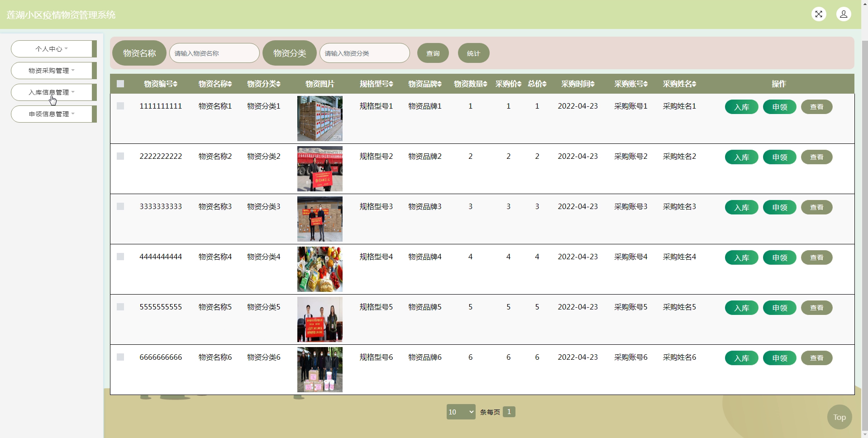Toggle fullscreen with the expand icon
Viewport: 868px width, 438px height.
(x=819, y=14)
